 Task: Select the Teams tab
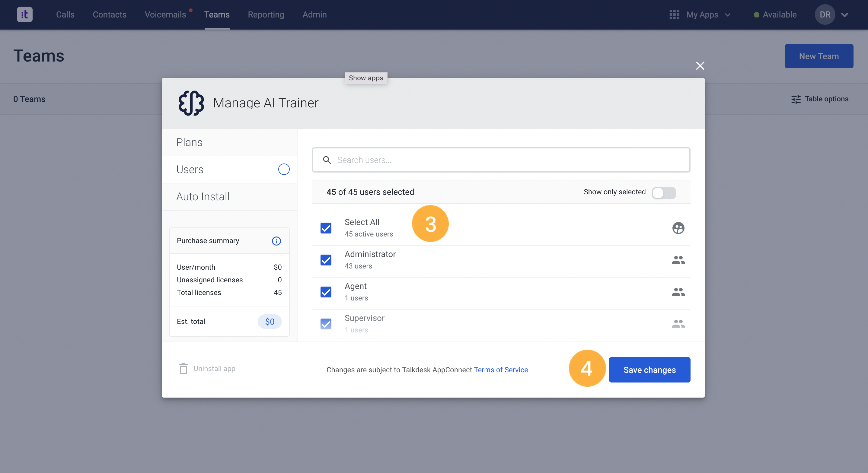pos(217,14)
